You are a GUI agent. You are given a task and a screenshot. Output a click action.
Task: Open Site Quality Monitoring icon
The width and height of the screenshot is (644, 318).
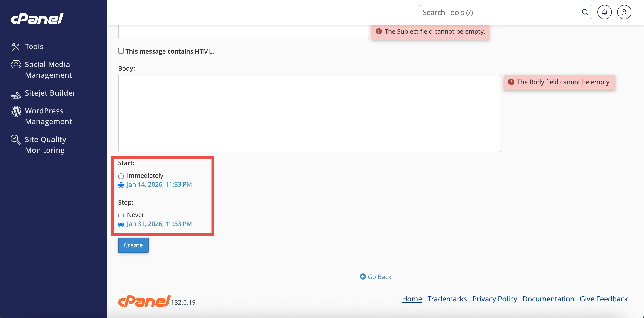coord(16,140)
